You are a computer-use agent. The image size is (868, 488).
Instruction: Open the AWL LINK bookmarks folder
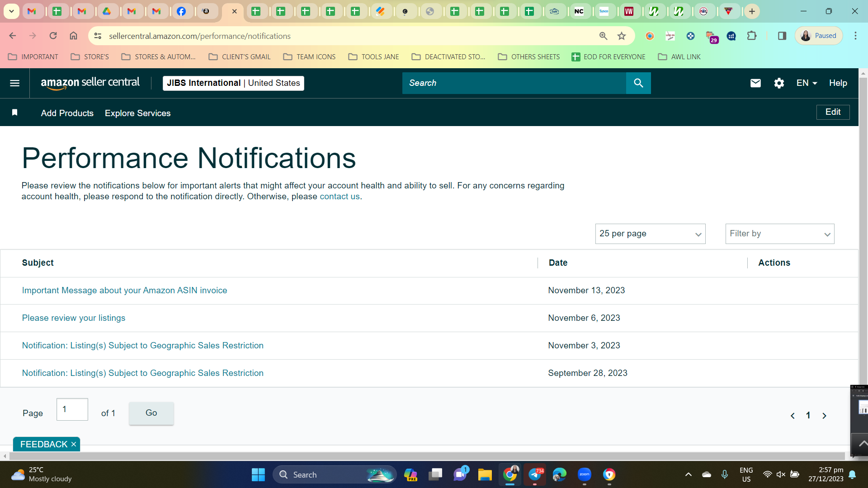(x=679, y=57)
